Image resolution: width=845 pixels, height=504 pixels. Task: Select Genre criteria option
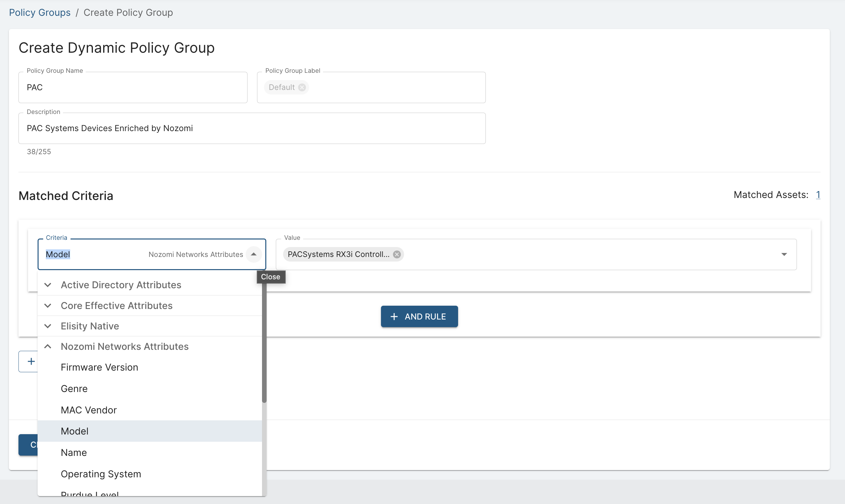150,388
